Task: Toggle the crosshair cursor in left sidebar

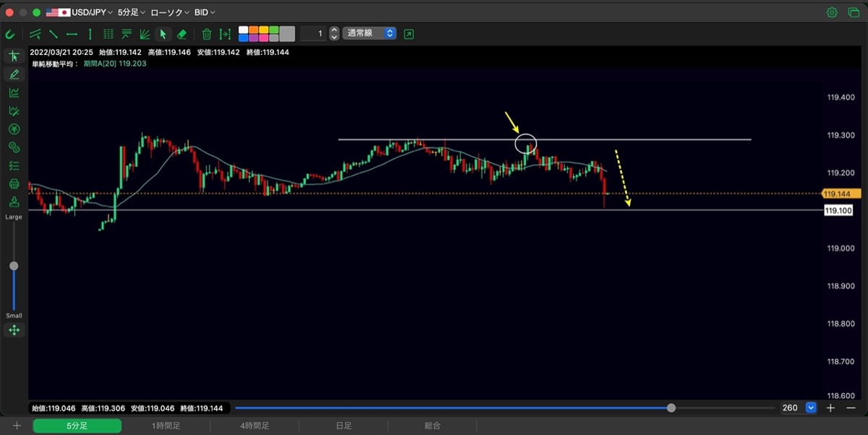Action: coord(14,56)
